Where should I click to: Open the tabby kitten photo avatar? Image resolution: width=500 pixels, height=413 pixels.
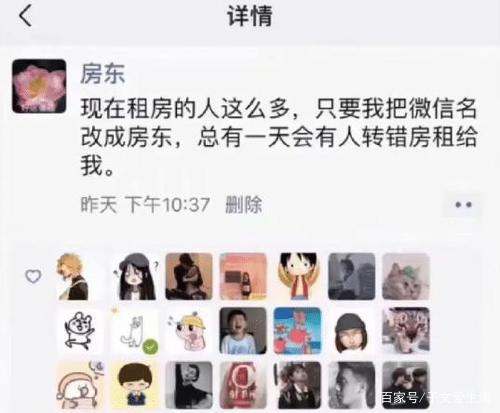click(x=406, y=331)
